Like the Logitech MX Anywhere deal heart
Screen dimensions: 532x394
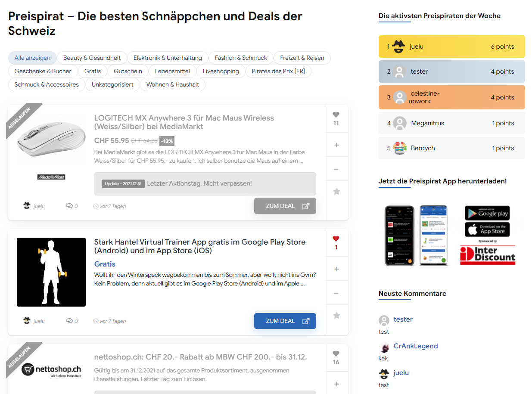tap(336, 115)
